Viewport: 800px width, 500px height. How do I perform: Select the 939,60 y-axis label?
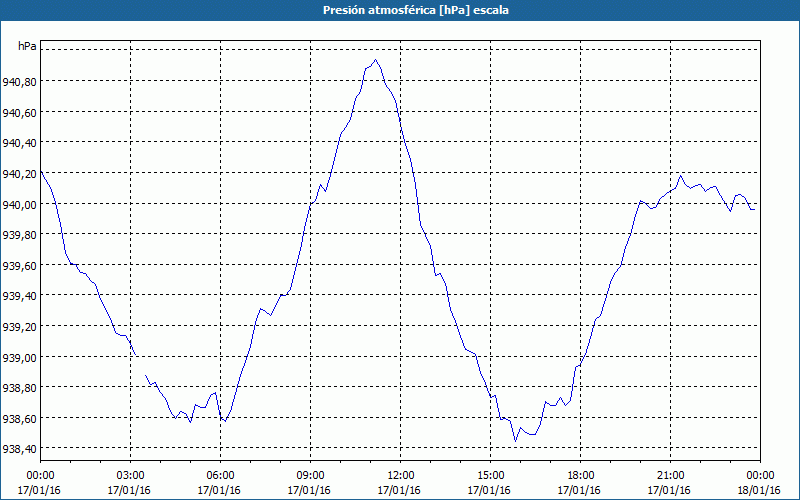[19, 265]
